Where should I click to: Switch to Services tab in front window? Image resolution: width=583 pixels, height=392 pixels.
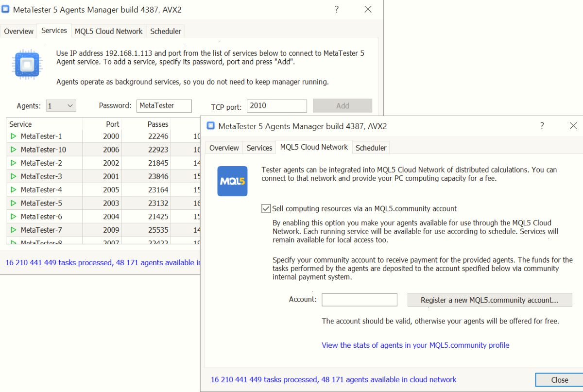[259, 148]
